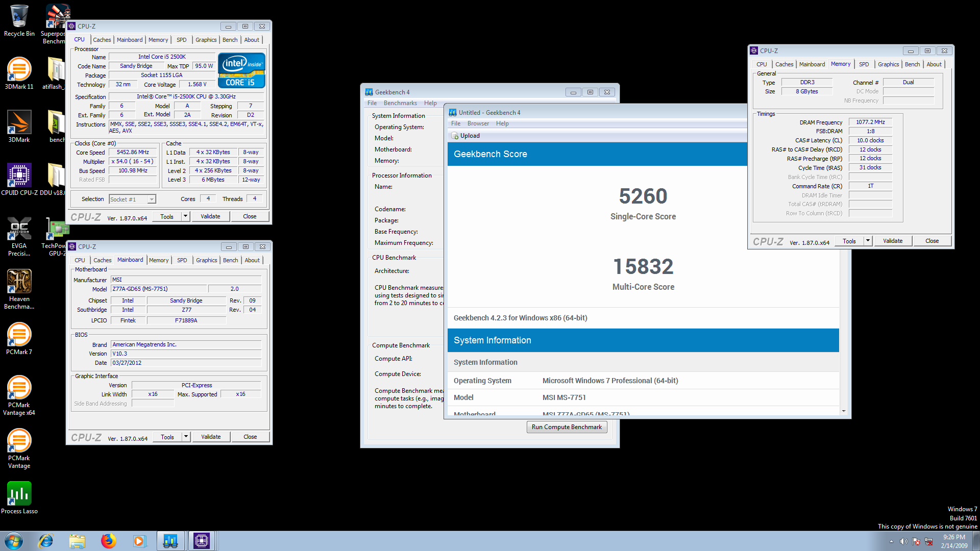Expand Tools dropdown arrow in Mainboard window
This screenshot has width=980, height=551.
point(186,437)
